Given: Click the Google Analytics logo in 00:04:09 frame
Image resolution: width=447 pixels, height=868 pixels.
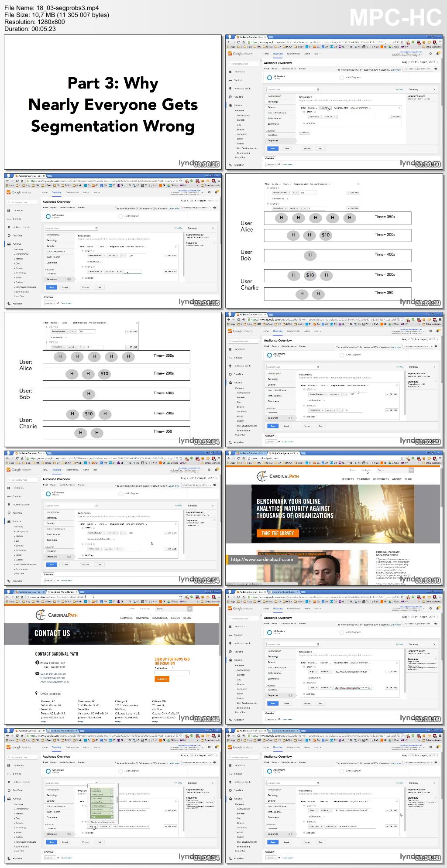Looking at the screenshot, I should 239,608.
